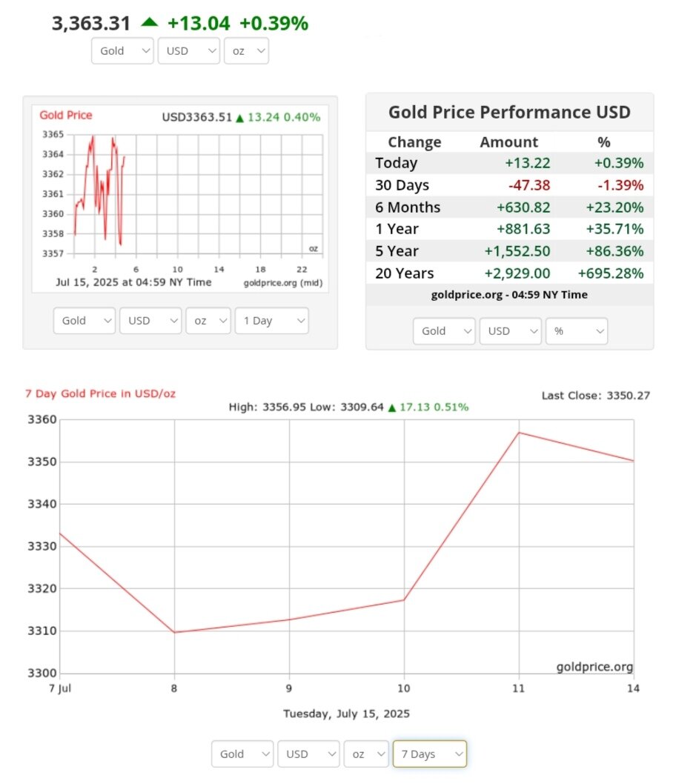Open Gold dropdown below the 7 day chart
This screenshot has width=673, height=784.
point(242,754)
